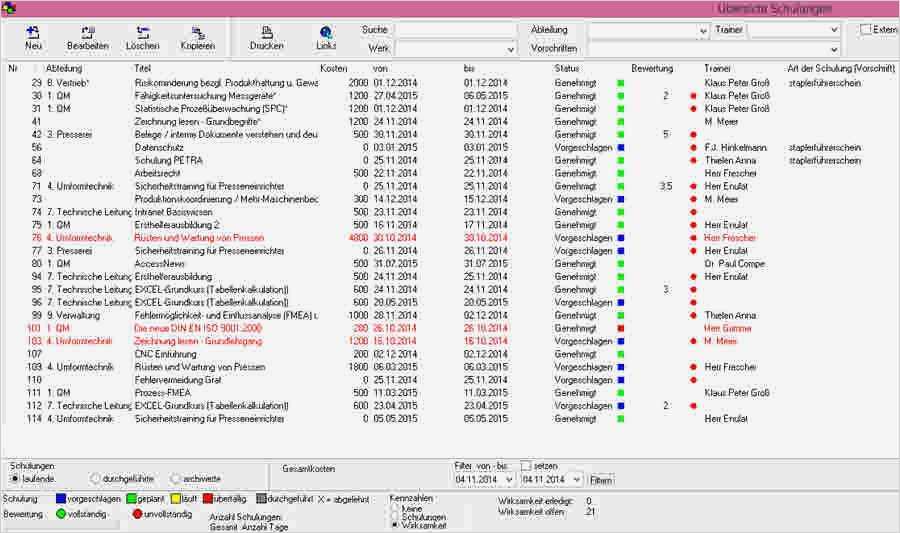This screenshot has height=533, width=900.
Task: Click green status square of row 114
Action: [x=620, y=419]
